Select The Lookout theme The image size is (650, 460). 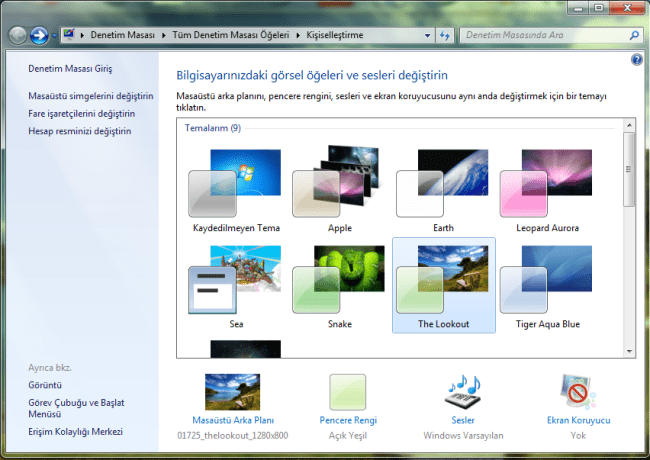(444, 285)
